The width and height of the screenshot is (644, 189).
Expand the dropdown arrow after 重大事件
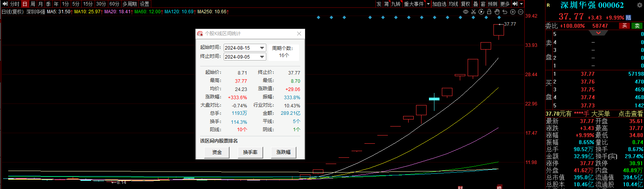[x=428, y=4]
